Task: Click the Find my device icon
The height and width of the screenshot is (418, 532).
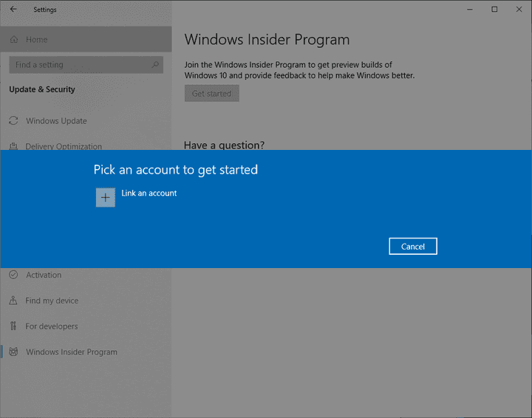Action: pyautogui.click(x=13, y=301)
